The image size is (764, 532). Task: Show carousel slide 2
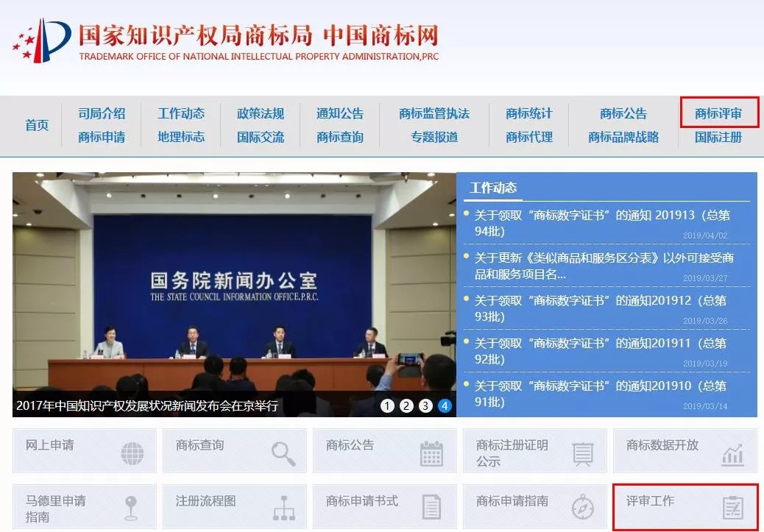pyautogui.click(x=406, y=406)
